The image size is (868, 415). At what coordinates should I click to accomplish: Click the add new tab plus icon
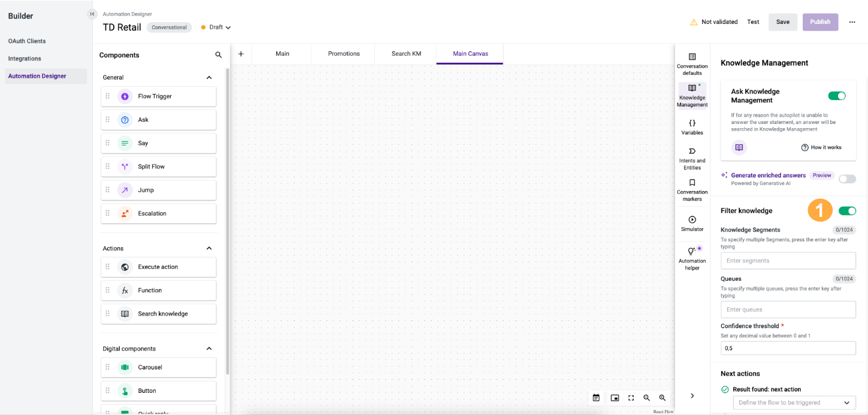241,54
